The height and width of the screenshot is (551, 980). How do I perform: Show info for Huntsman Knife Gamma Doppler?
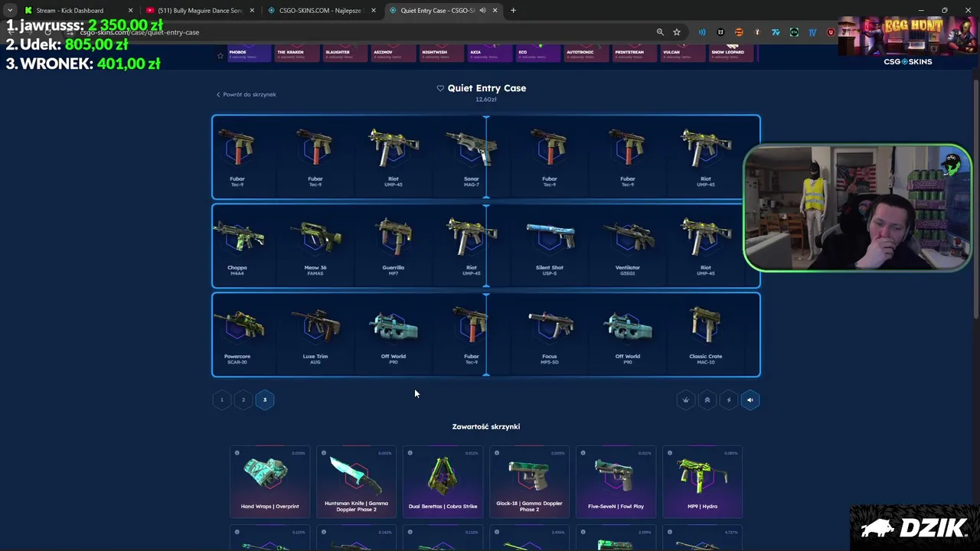[x=323, y=453]
